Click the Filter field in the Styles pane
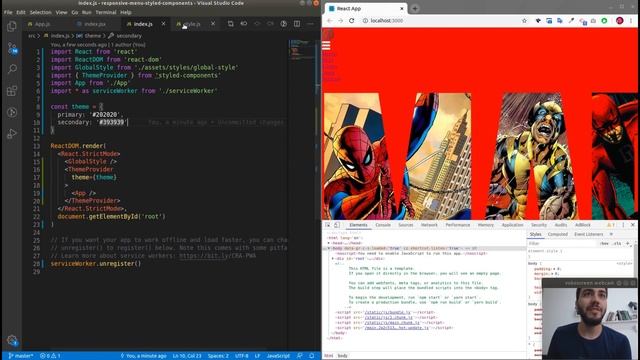Image resolution: width=640 pixels, height=360 pixels. click(562, 244)
